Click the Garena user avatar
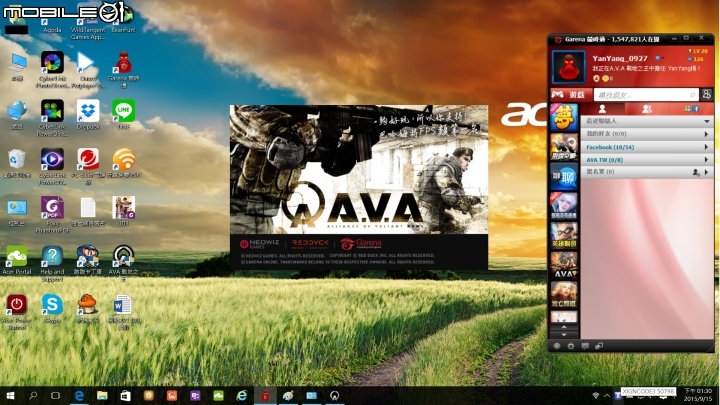720x405 pixels. click(x=569, y=67)
